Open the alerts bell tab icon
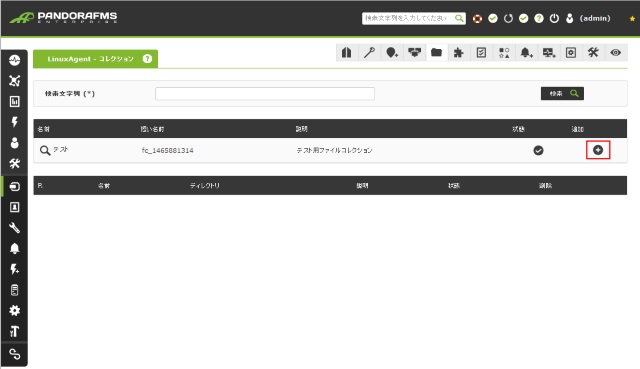Screen dimensions: 640x369 point(526,53)
